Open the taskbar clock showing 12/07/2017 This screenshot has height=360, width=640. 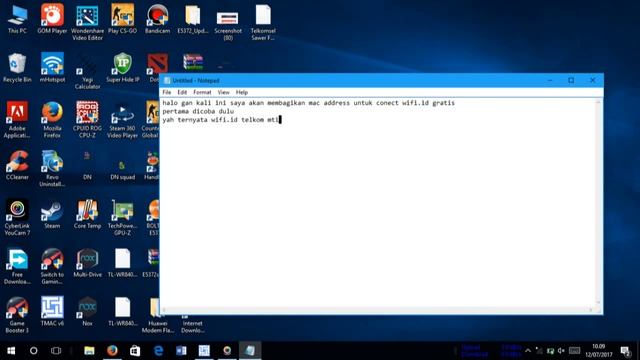tap(599, 351)
